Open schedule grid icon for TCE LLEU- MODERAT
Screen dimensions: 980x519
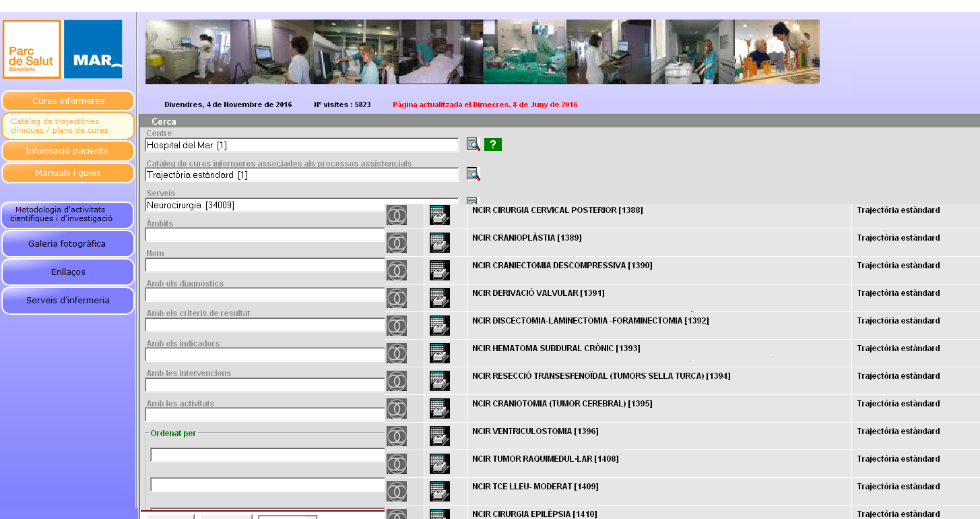pyautogui.click(x=440, y=491)
